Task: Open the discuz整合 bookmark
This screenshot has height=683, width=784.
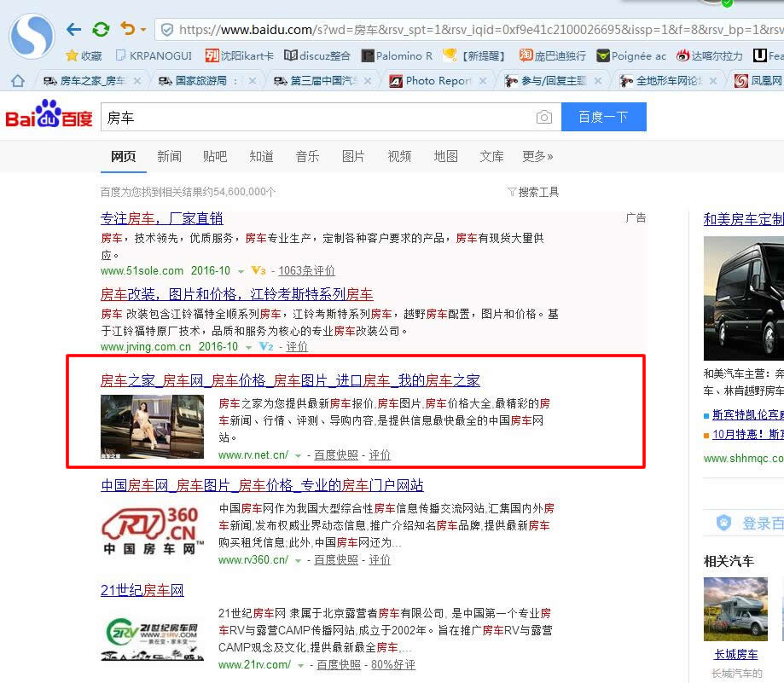Action: point(317,55)
